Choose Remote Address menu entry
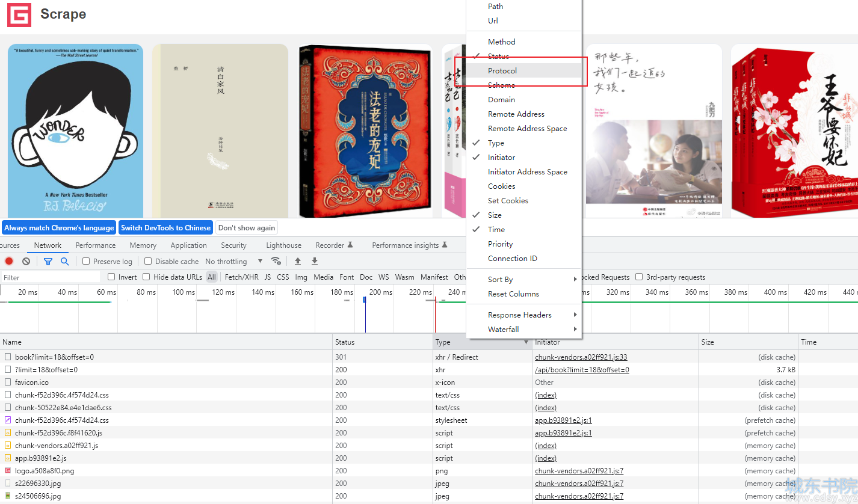858x504 pixels. (x=524, y=114)
